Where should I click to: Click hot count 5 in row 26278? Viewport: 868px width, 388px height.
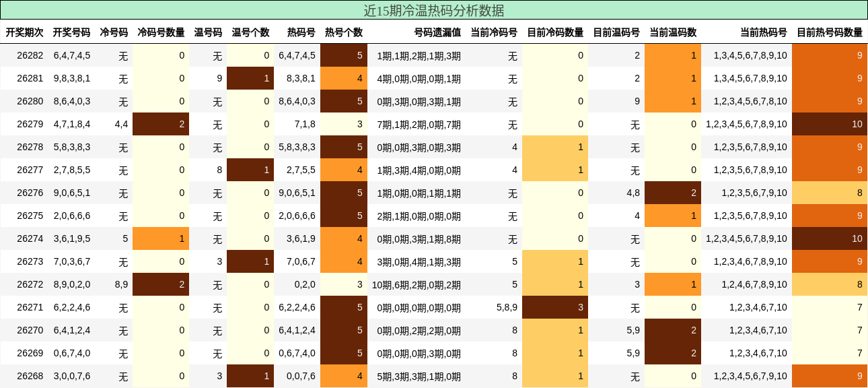click(344, 147)
